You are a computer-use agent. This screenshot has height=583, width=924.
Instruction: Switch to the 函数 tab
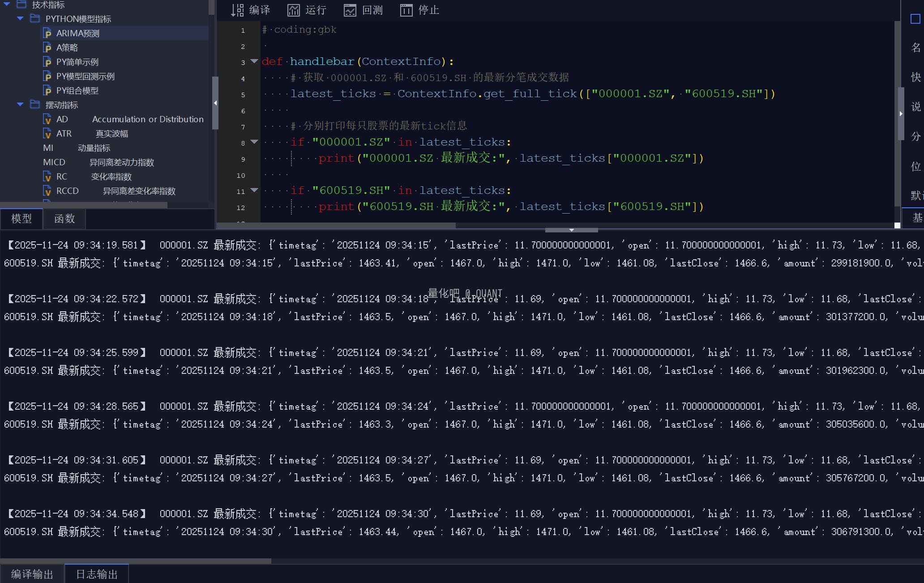point(64,219)
